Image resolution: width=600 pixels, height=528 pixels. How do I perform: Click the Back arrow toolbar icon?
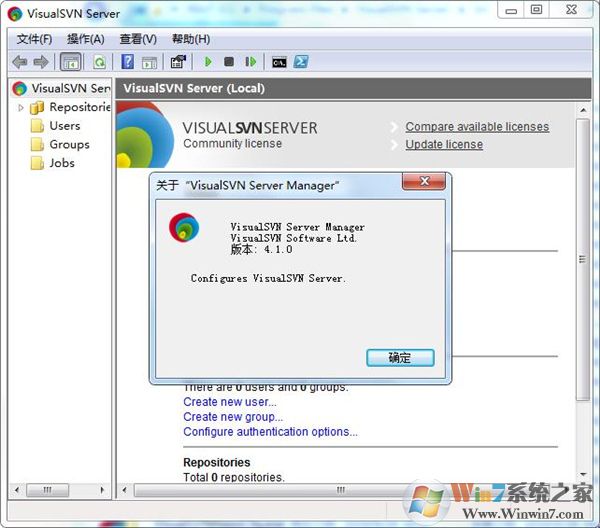20,62
